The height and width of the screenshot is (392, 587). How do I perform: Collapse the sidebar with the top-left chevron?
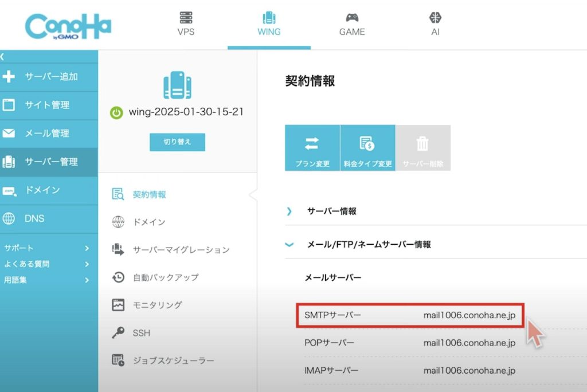coord(3,57)
